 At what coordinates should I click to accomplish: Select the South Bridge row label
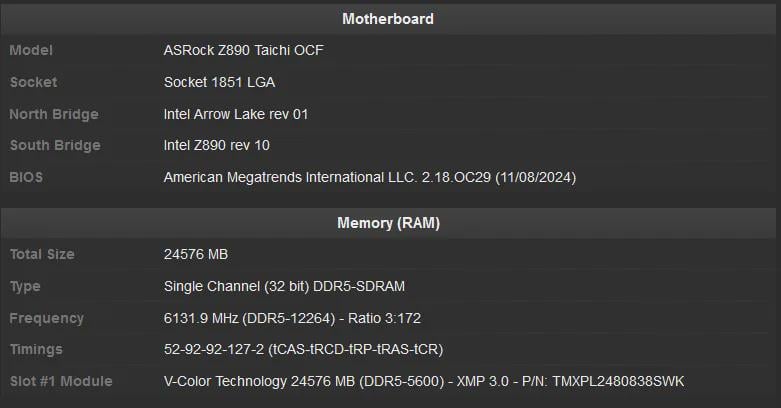point(55,146)
